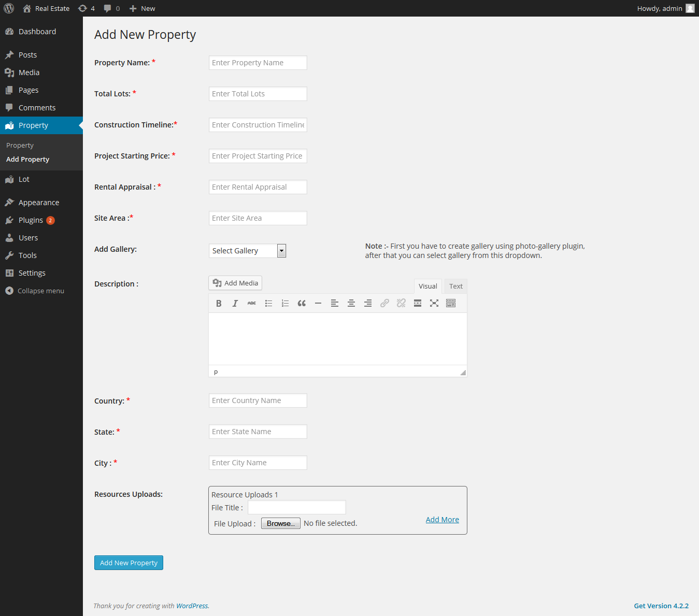Screen dimensions: 699x616
Task: Show the toolbar toggle kitchen sink
Action: (x=451, y=304)
